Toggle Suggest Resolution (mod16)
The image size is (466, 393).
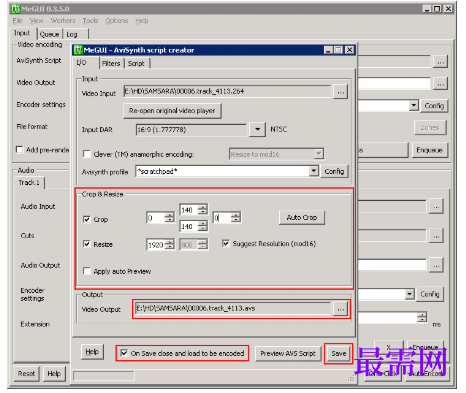[226, 243]
